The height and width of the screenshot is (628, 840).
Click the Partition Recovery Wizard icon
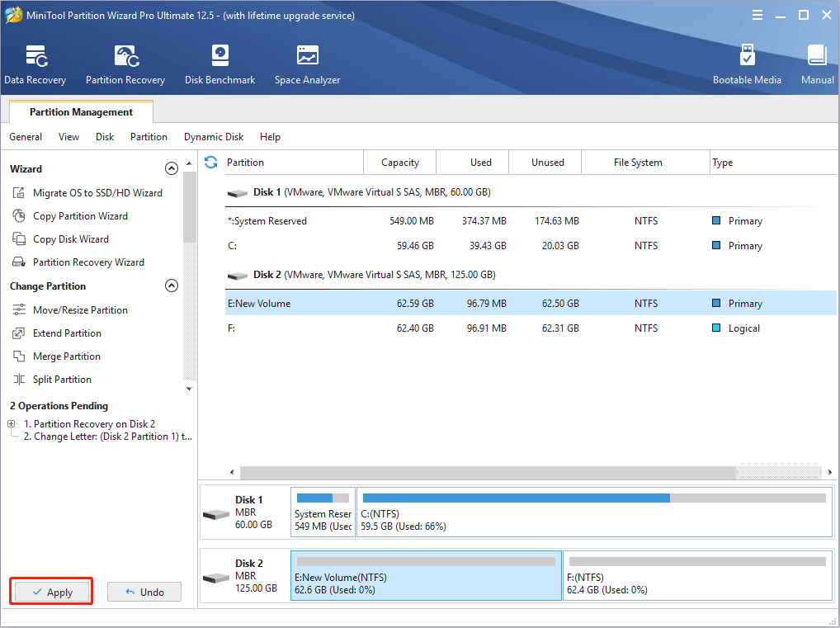[19, 262]
